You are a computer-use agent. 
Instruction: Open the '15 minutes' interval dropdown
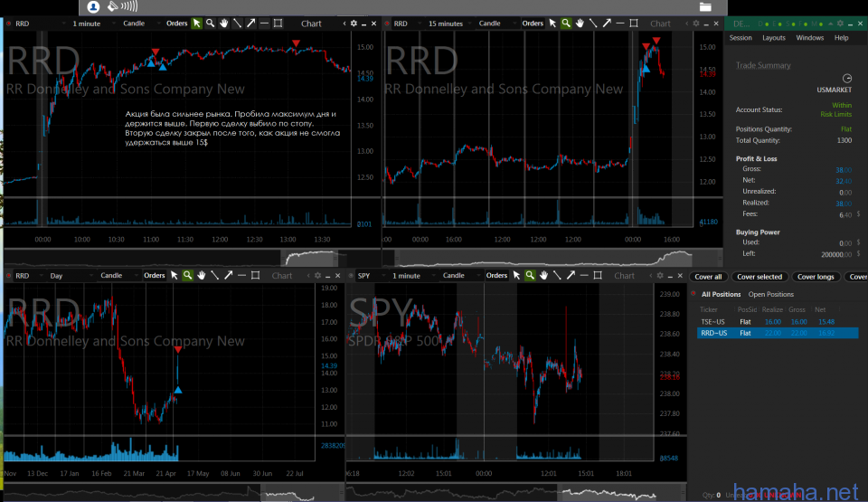pos(449,24)
